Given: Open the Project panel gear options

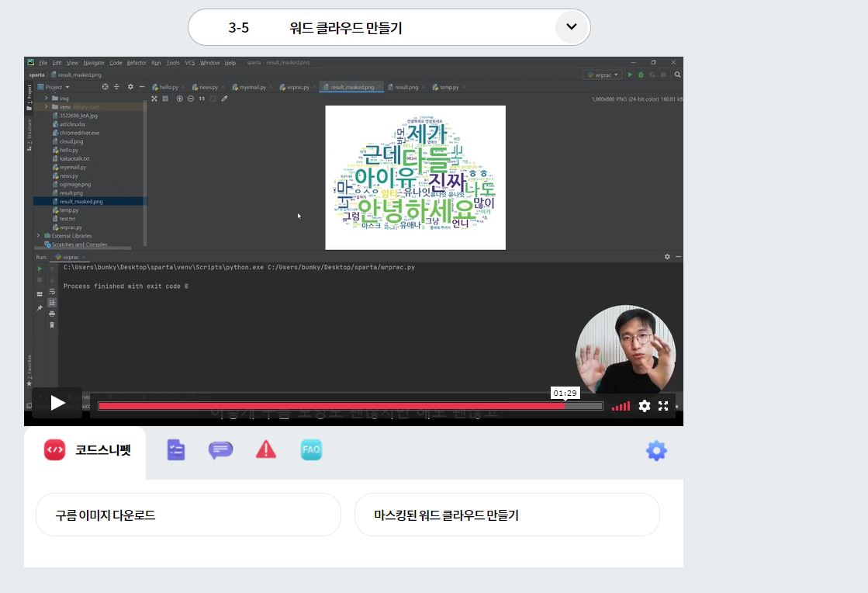Looking at the screenshot, I should click(x=130, y=86).
